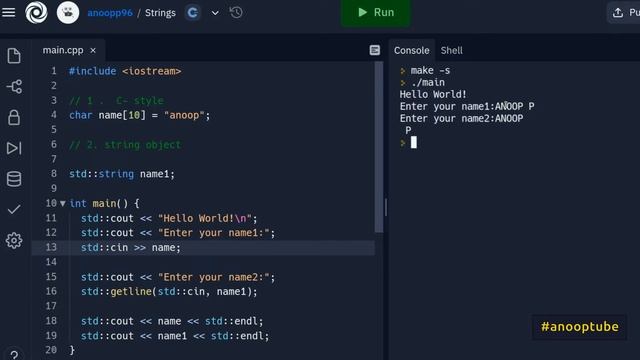Run the program with the Run button
Image resolution: width=640 pixels, height=360 pixels.
pos(376,13)
